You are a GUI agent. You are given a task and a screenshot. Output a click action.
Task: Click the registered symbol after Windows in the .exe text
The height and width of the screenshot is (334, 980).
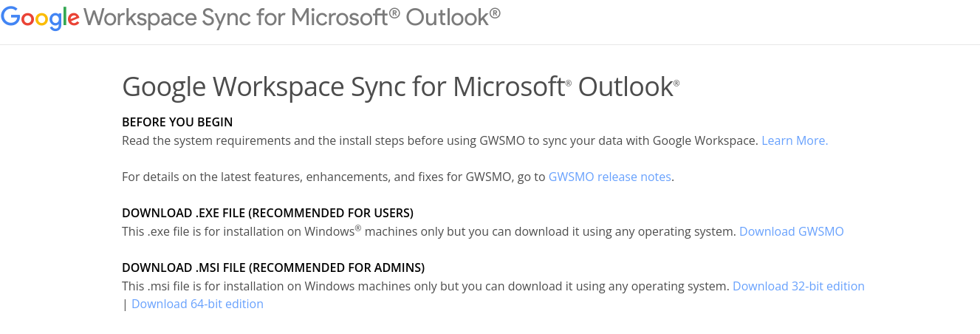358,228
